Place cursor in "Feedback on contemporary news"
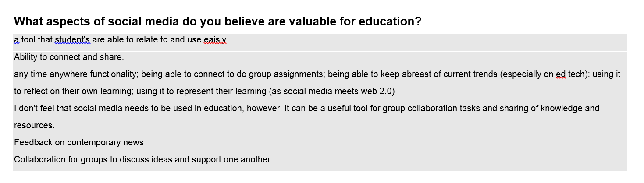 tap(78, 142)
